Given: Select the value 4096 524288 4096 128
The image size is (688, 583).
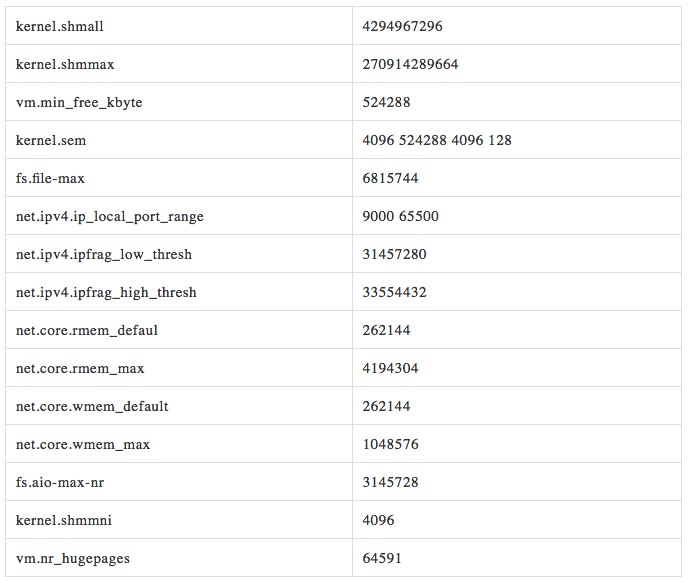Looking at the screenshot, I should 437,140.
